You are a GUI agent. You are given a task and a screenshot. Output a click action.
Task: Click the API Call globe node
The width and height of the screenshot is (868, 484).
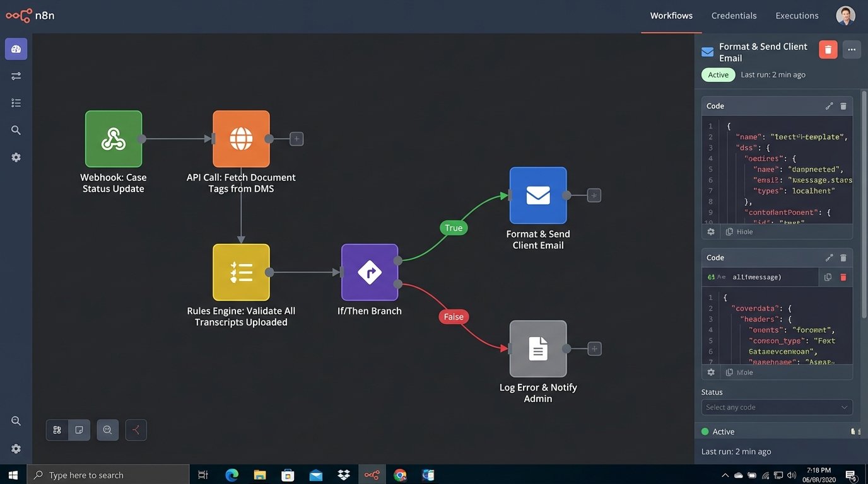pos(241,139)
